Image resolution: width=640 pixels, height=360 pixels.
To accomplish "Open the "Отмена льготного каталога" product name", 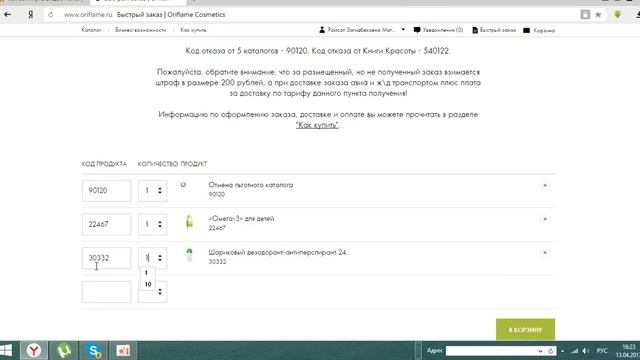I will coord(251,185).
